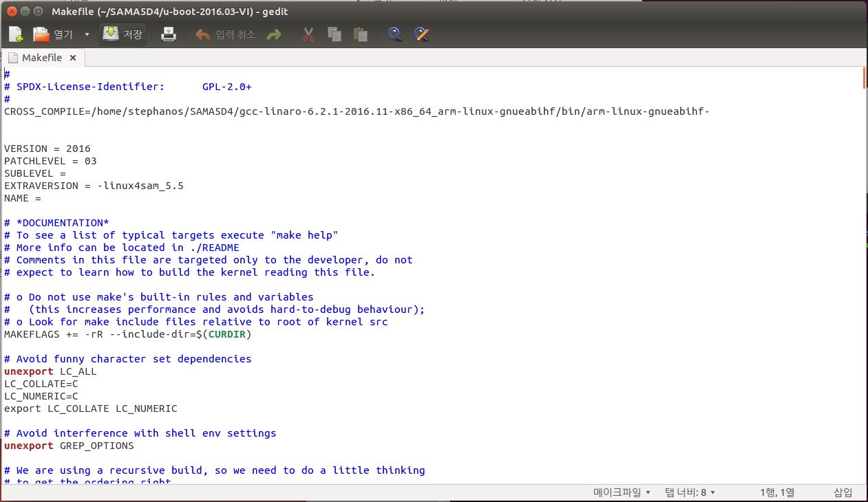This screenshot has width=868, height=502.
Task: Create a new document with toolbar icon
Action: tap(16, 34)
